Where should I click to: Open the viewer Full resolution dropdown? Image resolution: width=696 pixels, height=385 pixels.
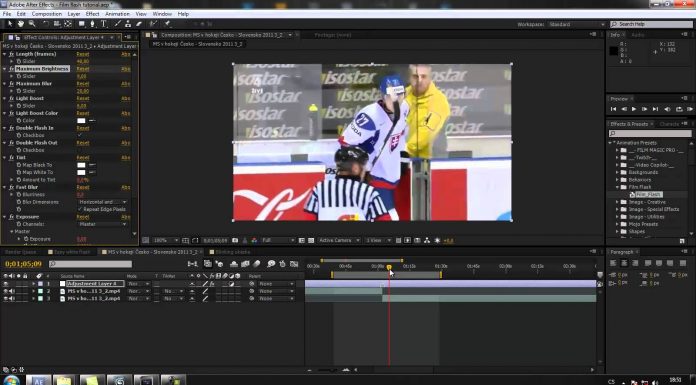tap(278, 240)
